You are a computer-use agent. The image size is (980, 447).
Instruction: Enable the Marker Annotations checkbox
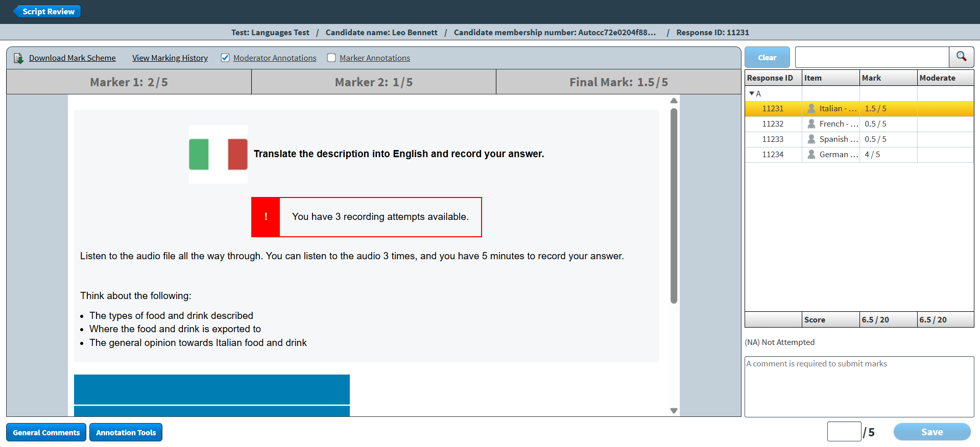[x=331, y=58]
